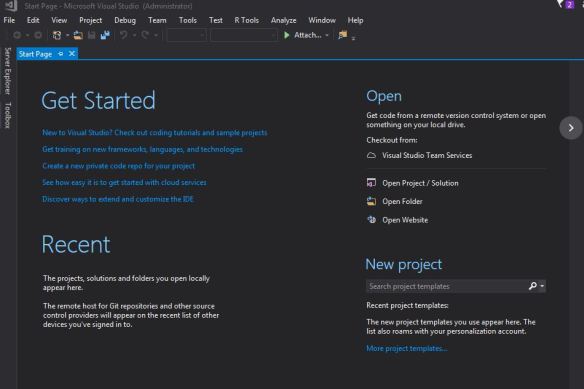
Task: Expand the Attach button dropdown arrow
Action: coord(327,35)
